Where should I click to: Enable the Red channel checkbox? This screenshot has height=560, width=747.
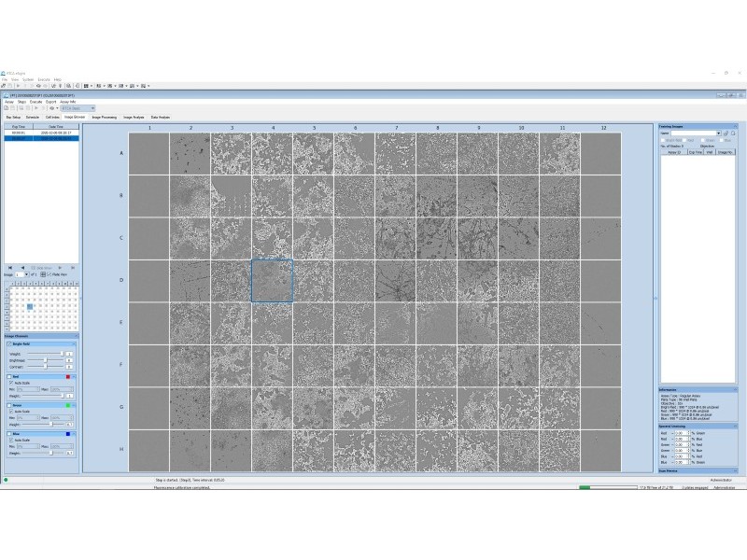[9, 377]
